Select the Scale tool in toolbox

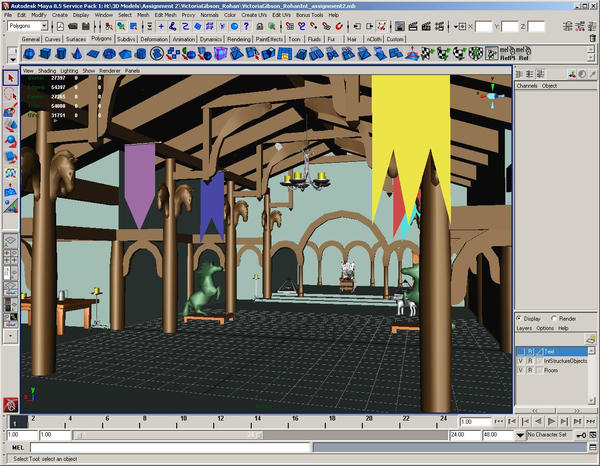(x=10, y=157)
